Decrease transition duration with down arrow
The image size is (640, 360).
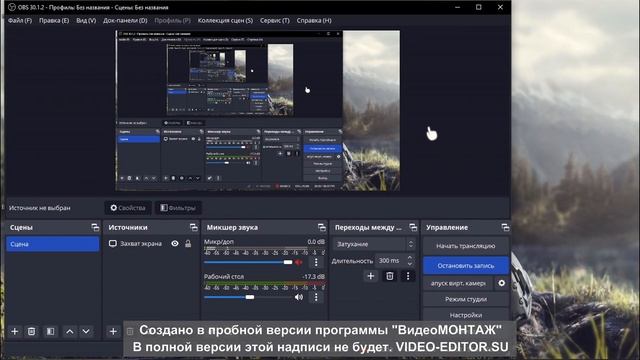coord(410,264)
